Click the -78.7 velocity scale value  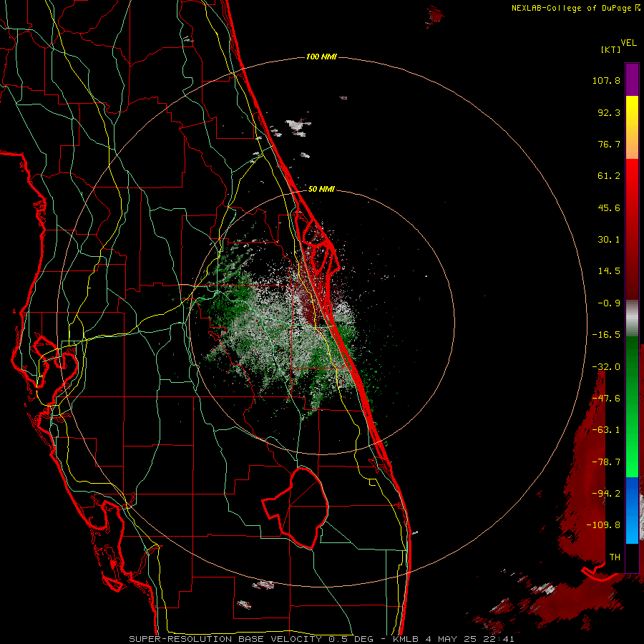606,462
